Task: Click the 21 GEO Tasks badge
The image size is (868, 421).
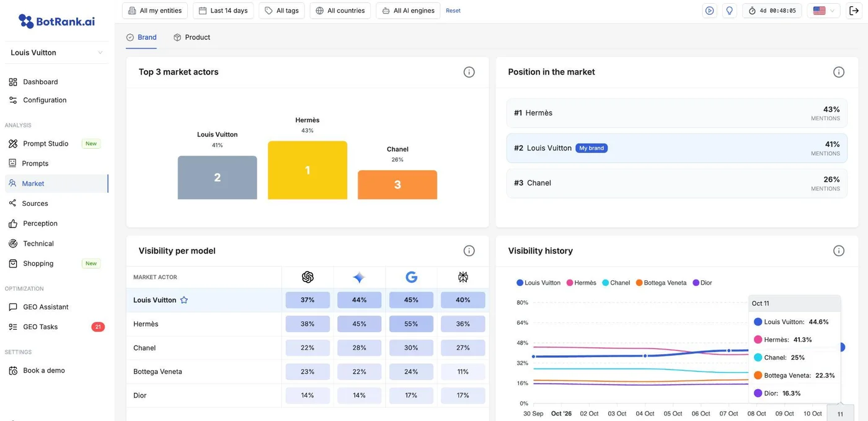Action: (x=98, y=327)
